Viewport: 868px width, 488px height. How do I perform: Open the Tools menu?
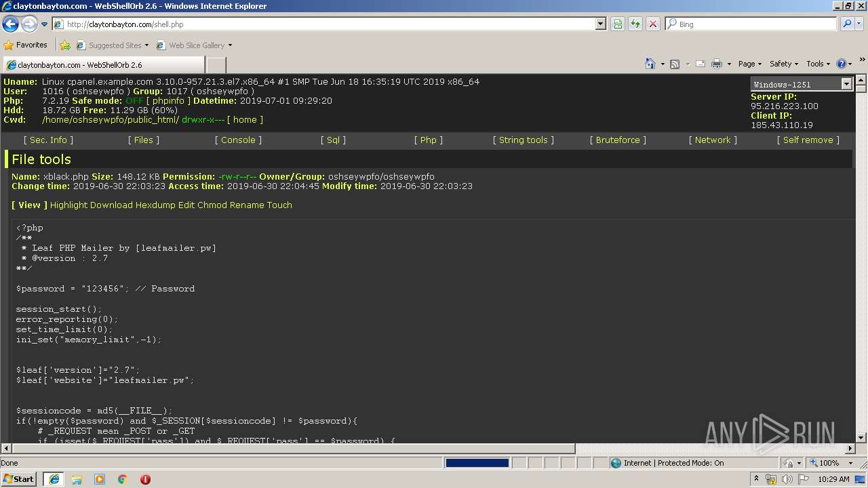coord(818,64)
